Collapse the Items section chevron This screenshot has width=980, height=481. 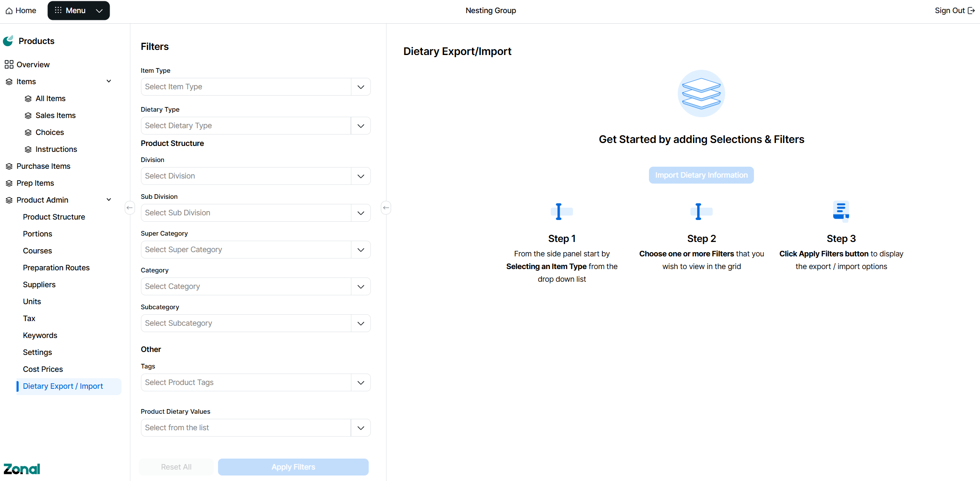point(109,81)
